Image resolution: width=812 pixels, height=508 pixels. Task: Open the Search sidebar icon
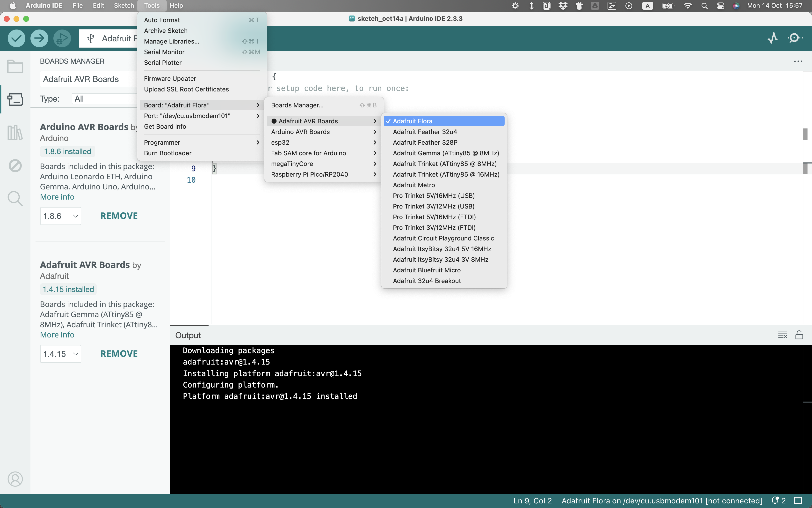[15, 199]
